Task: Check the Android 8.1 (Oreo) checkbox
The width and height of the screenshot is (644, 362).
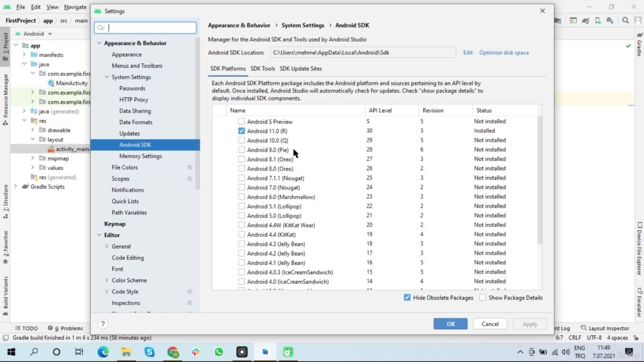Action: (242, 159)
